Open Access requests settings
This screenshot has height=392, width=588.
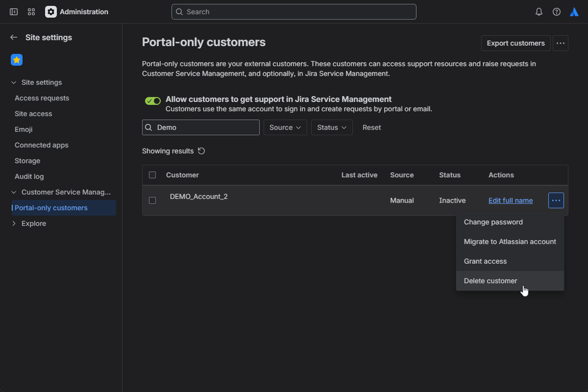coord(42,98)
